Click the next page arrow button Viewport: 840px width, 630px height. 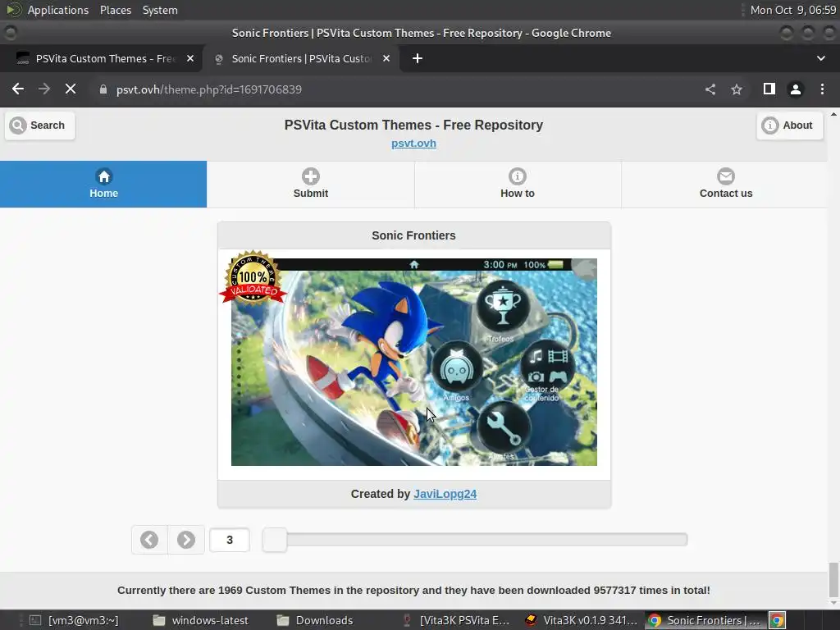(x=186, y=540)
